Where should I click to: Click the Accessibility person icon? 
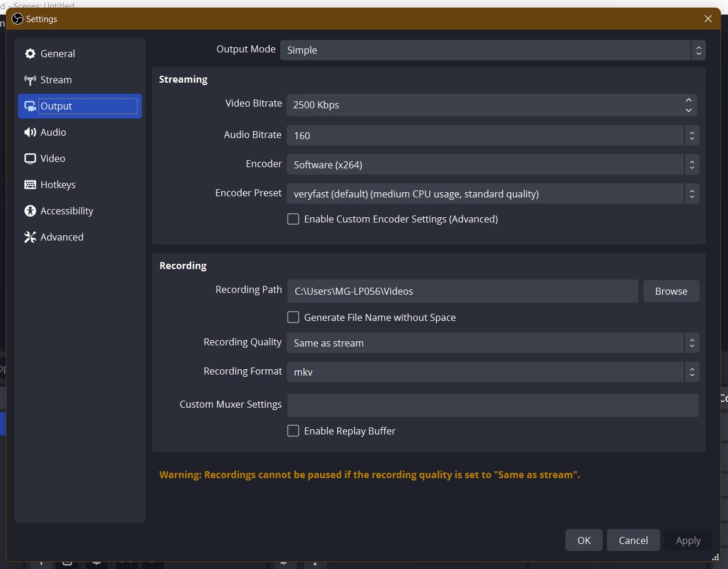[x=30, y=211]
